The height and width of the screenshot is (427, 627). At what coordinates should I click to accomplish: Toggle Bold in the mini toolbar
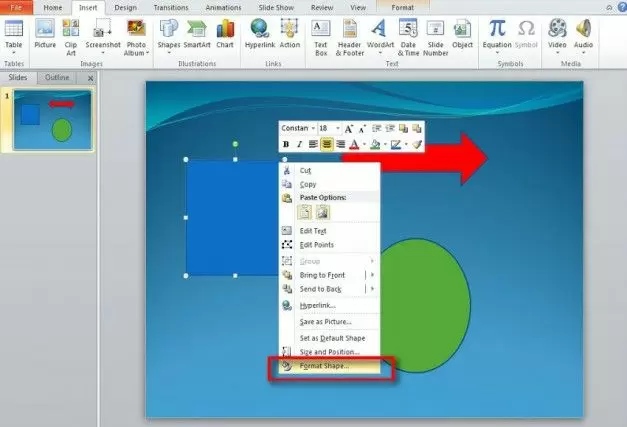286,145
